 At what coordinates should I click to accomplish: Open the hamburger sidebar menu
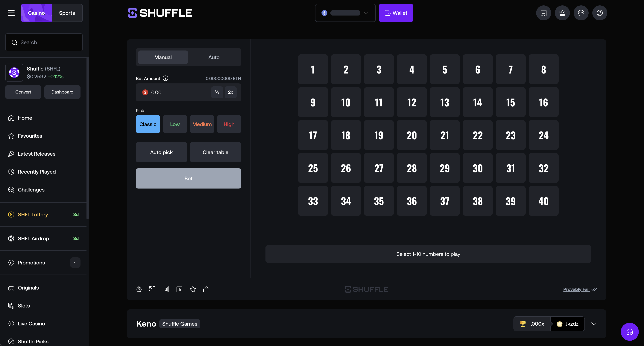coord(11,13)
